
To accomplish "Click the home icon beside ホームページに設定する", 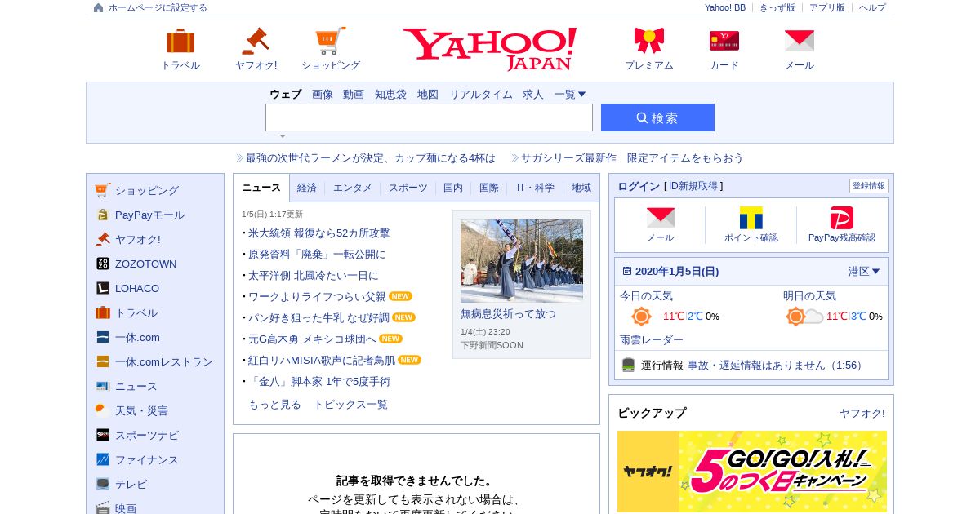I will 99,7.
